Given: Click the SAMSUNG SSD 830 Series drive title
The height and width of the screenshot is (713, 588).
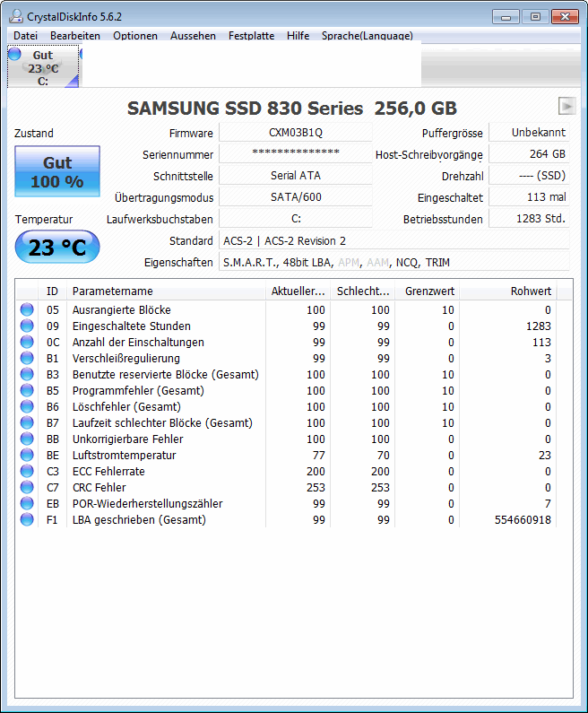Looking at the screenshot, I should pos(292,109).
